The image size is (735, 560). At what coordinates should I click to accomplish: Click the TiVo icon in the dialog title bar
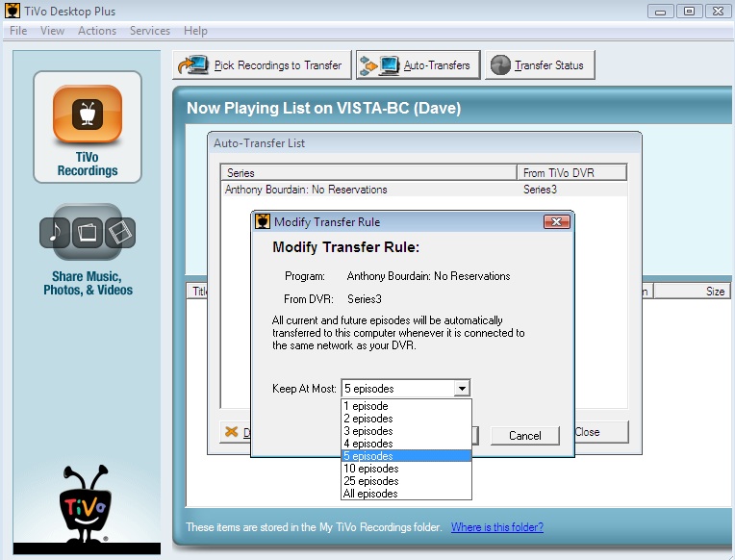click(x=263, y=221)
